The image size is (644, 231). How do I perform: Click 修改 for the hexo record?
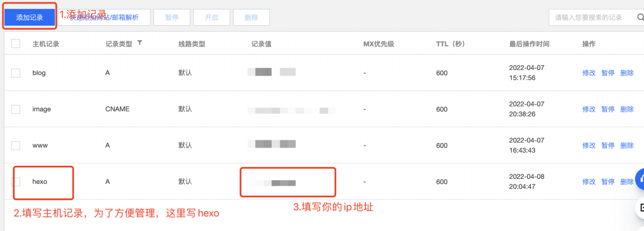[x=589, y=181]
